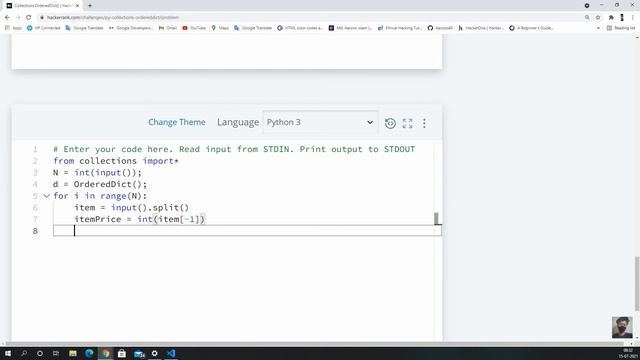Go forward in browser history
The image size is (640, 360).
(x=18, y=18)
